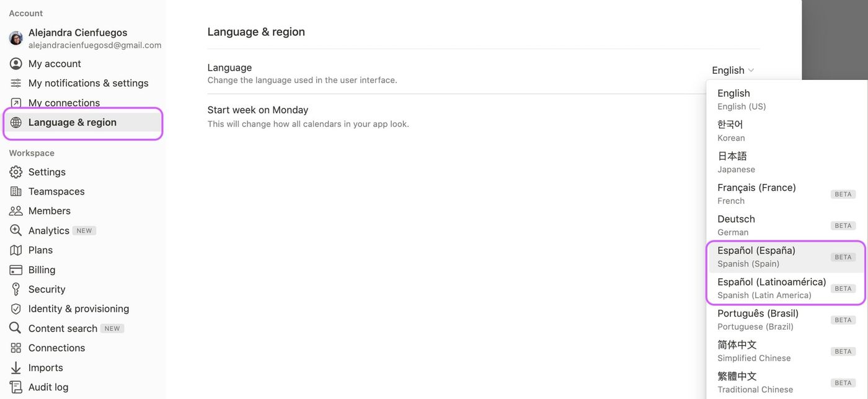Click the Billing card icon
The image size is (868, 399).
click(16, 270)
